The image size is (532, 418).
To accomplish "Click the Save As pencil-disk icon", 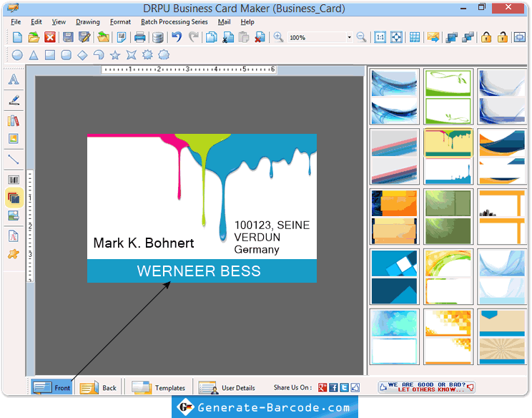I will coord(84,37).
